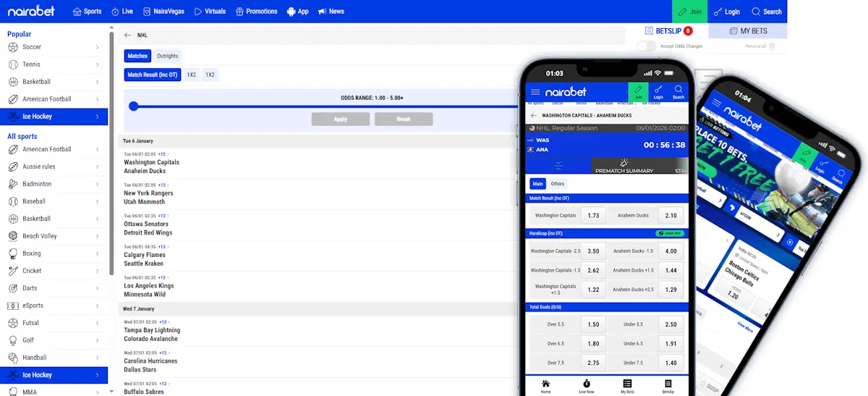
Task: Click the trash icon next to Remove all
Action: click(773, 46)
